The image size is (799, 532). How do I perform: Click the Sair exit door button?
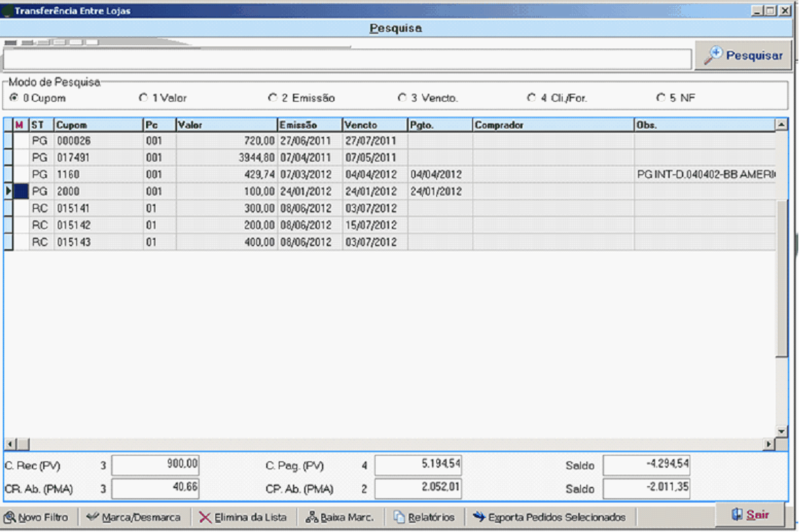[x=750, y=515]
